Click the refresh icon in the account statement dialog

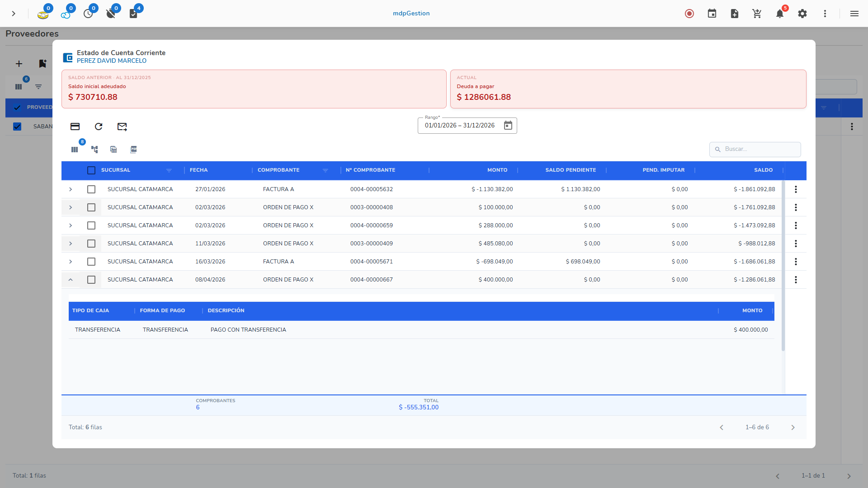(x=99, y=127)
